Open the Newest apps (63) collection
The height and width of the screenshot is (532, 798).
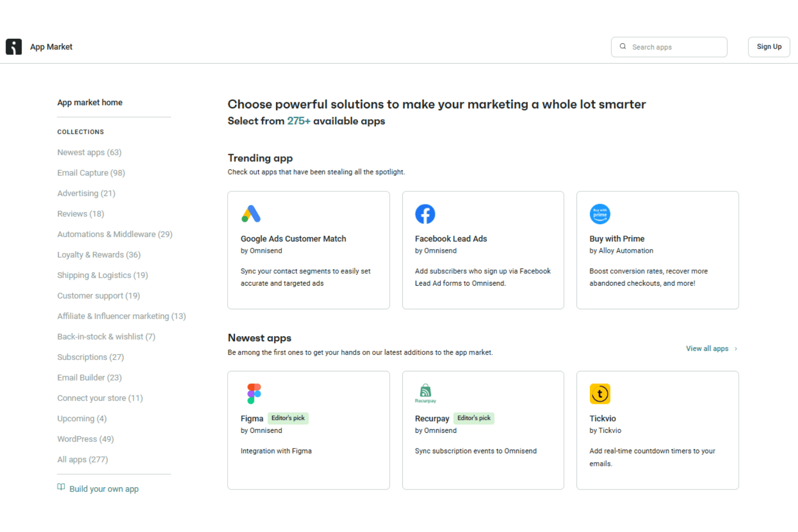tap(90, 153)
